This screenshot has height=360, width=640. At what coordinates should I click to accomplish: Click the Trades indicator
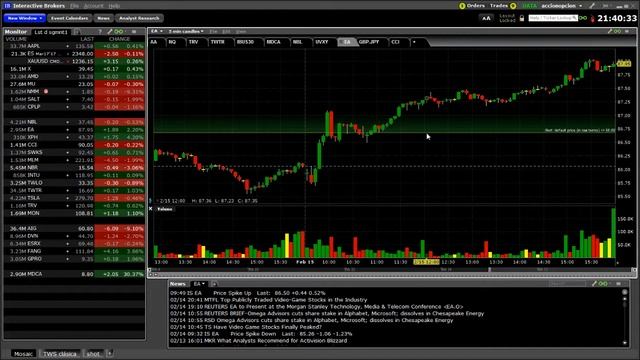click(x=503, y=6)
